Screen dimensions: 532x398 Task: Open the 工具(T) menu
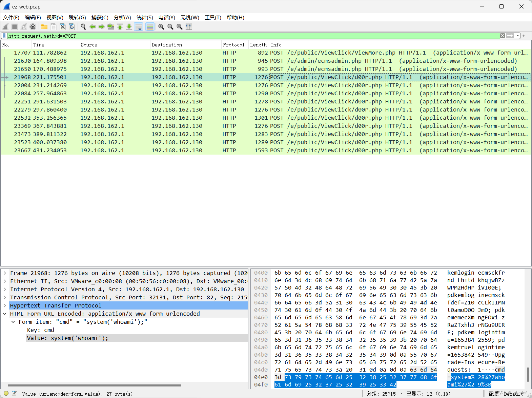point(213,18)
